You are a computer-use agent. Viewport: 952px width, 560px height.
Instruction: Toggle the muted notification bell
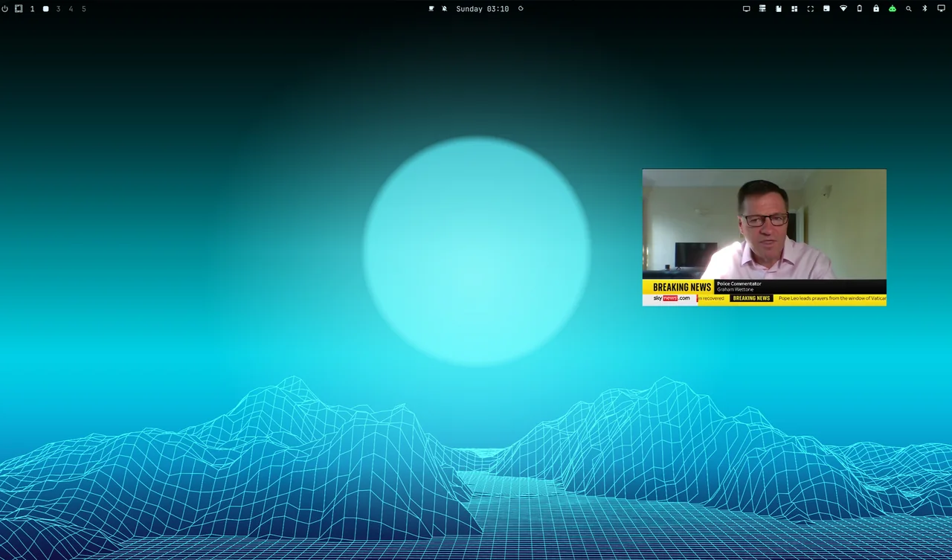[445, 9]
